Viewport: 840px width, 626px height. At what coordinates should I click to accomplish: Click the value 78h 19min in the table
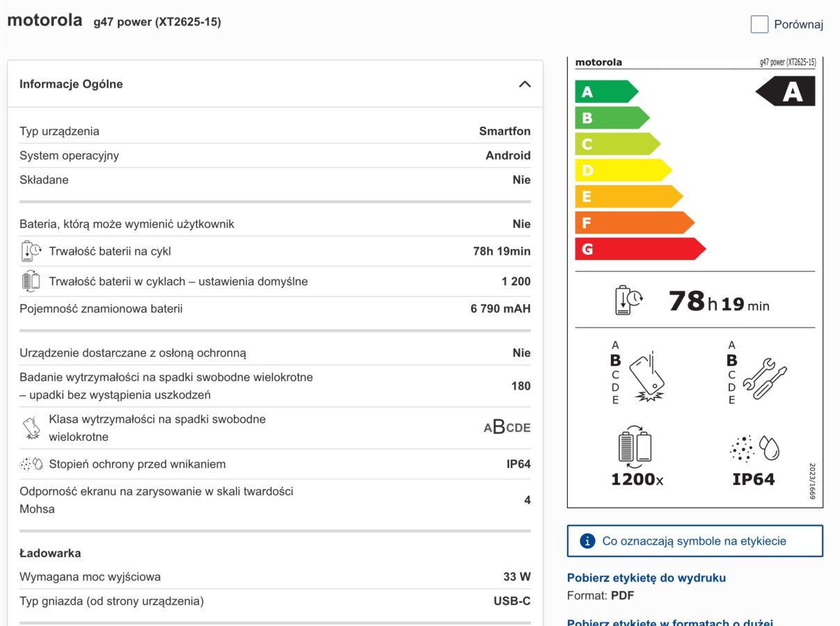(502, 251)
